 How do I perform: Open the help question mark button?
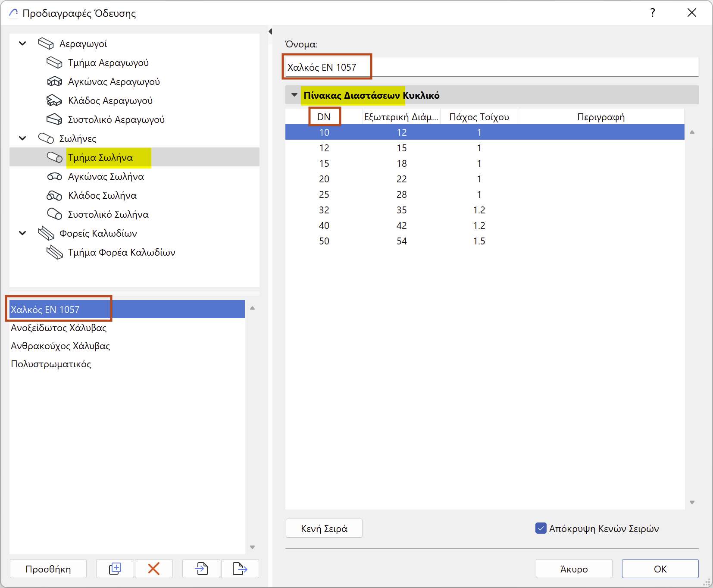click(x=653, y=13)
